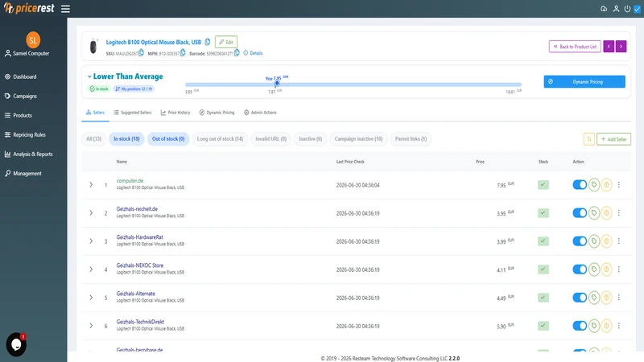The width and height of the screenshot is (644, 362).
Task: Toggle the switch for Geizhals-TechnikDirekt
Action: click(x=580, y=326)
